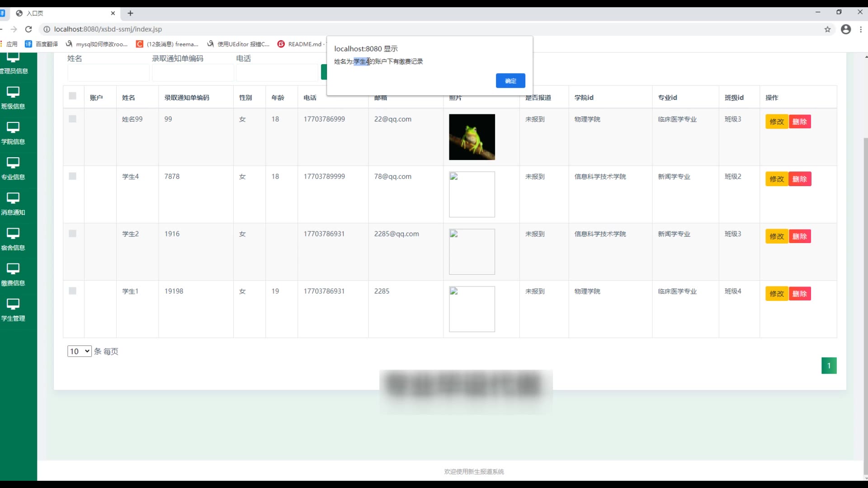
Task: Open 消息通知 sidebar monitor icon
Action: point(13,198)
